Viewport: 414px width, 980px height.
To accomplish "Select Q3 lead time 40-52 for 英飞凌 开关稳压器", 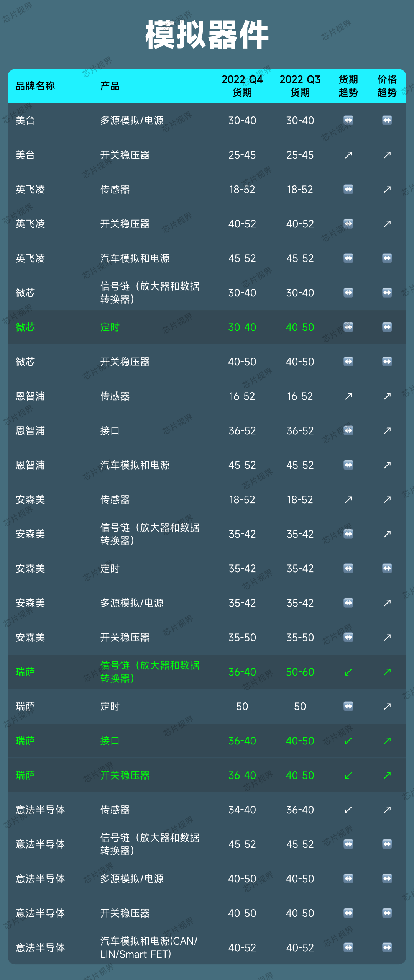I will point(300,224).
